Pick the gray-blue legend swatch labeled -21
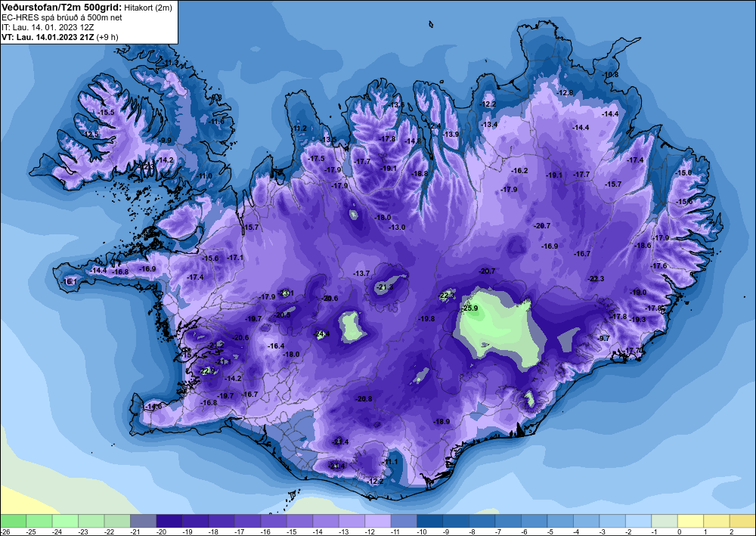This screenshot has height=536, width=756. 143,521
